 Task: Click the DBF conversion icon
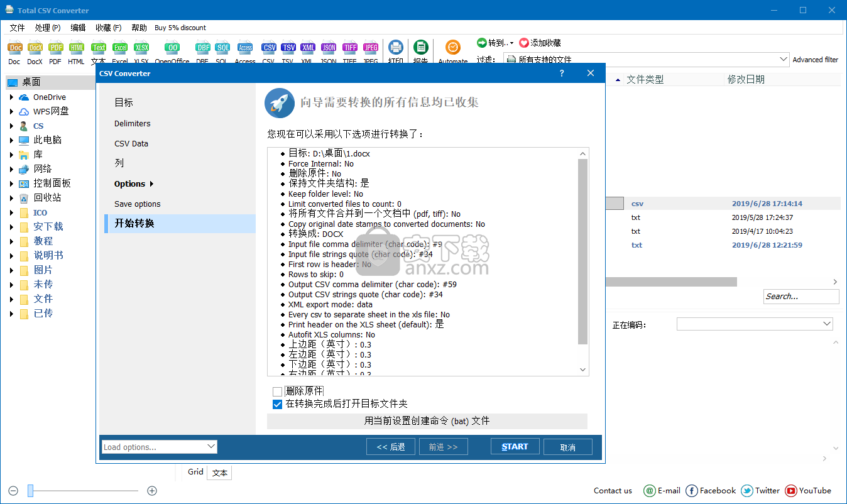point(202,47)
